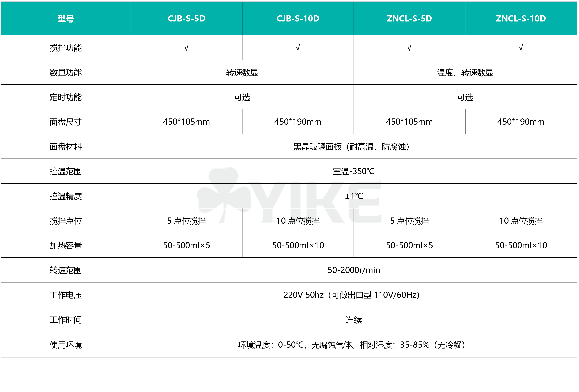Select the 搅拌功能 row label
Image resolution: width=579 pixels, height=392 pixels.
point(66,48)
